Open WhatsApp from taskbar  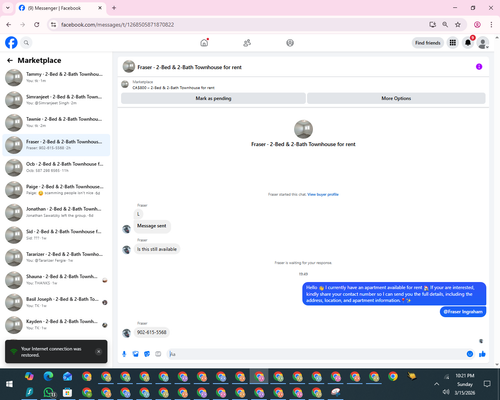click(49, 392)
